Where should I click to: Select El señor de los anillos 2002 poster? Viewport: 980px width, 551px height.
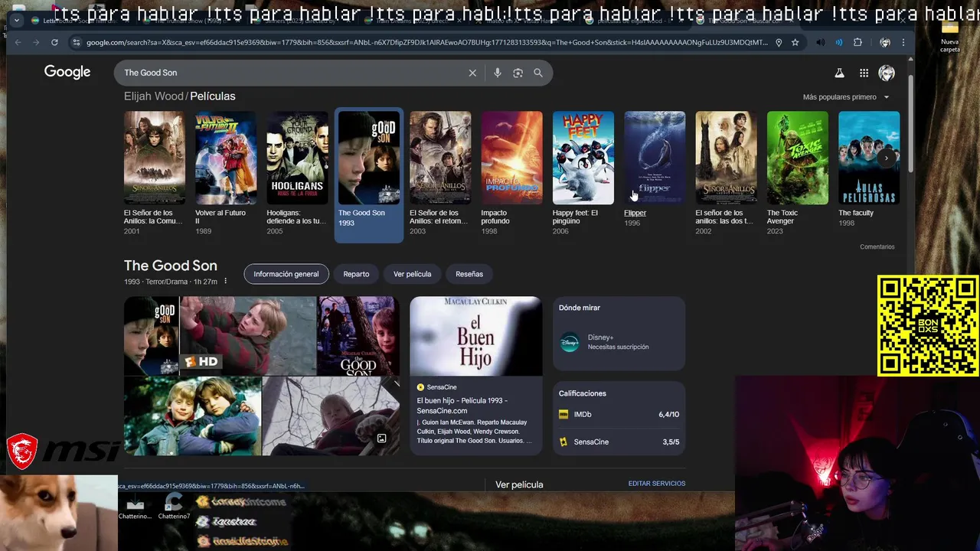(x=726, y=158)
